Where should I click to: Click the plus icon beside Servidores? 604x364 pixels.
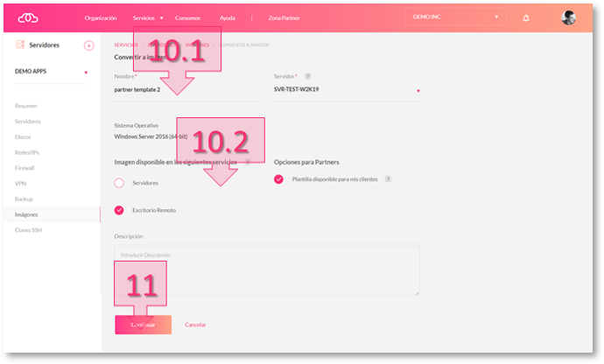pos(88,45)
